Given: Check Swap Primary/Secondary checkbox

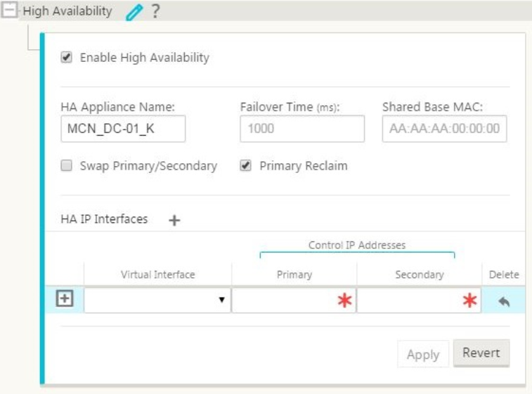Looking at the screenshot, I should tap(67, 166).
